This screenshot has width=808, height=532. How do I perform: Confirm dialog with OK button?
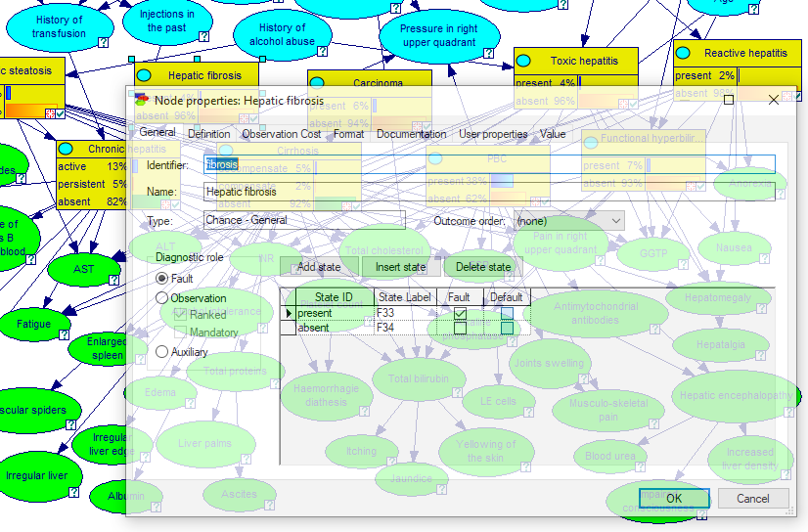(674, 499)
